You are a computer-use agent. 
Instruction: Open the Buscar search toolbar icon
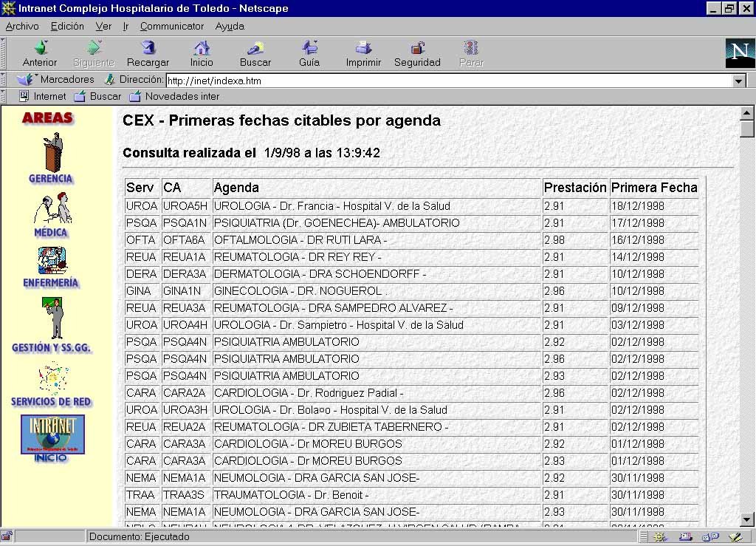point(255,49)
